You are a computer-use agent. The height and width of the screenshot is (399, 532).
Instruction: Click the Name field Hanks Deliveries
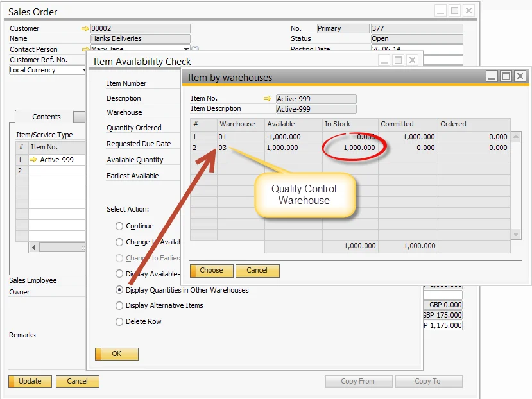141,38
